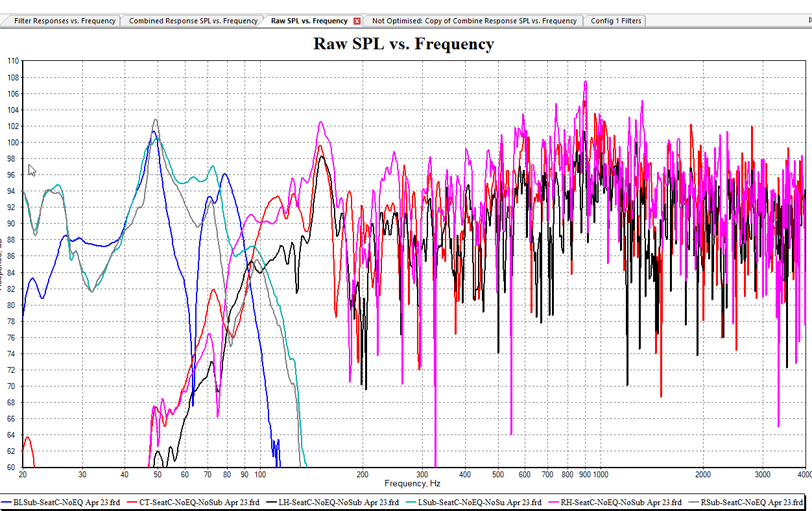This screenshot has height=511, width=812.
Task: Click the 1000 Hz tick on frequency axis
Action: [600, 475]
